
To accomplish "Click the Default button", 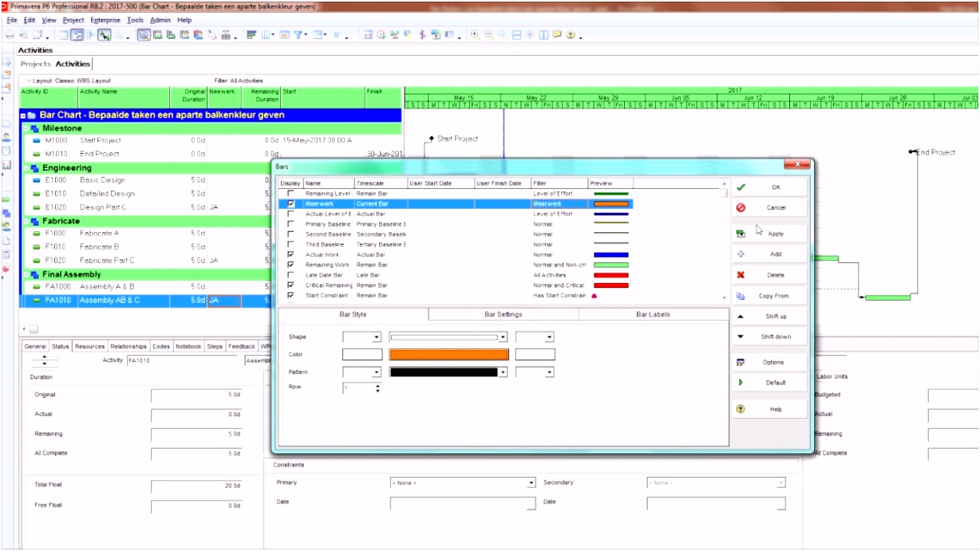I will click(x=769, y=383).
